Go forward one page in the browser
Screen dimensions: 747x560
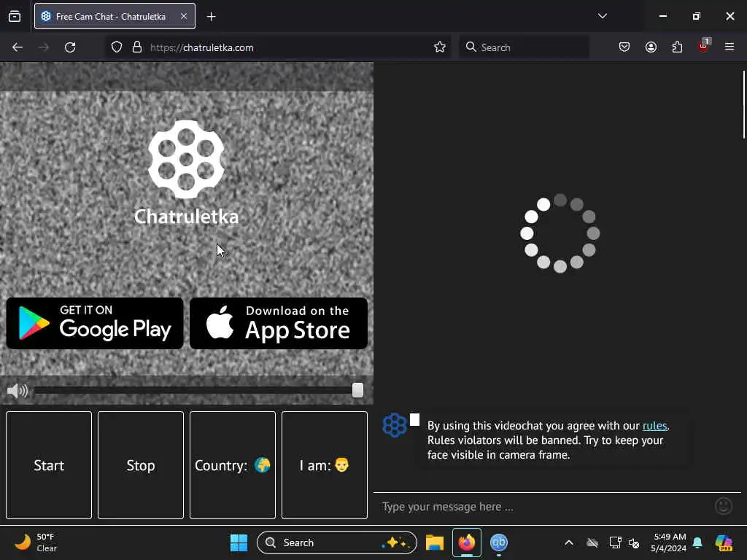43,47
